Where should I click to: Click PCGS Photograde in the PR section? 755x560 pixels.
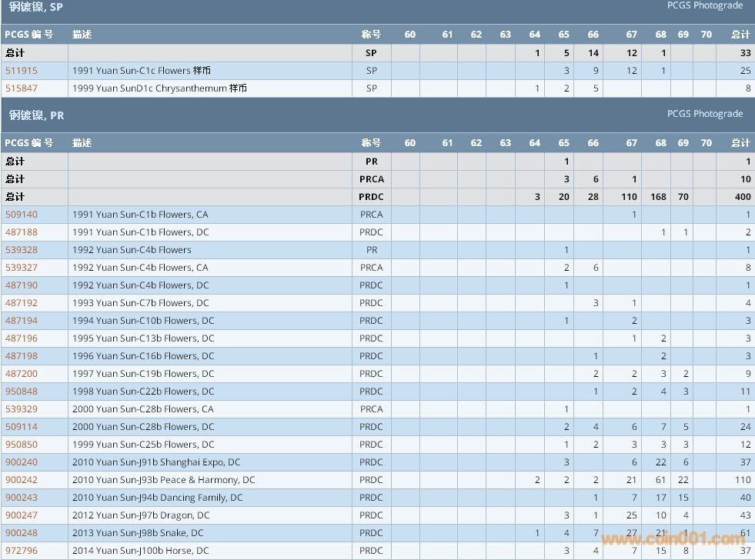[704, 114]
